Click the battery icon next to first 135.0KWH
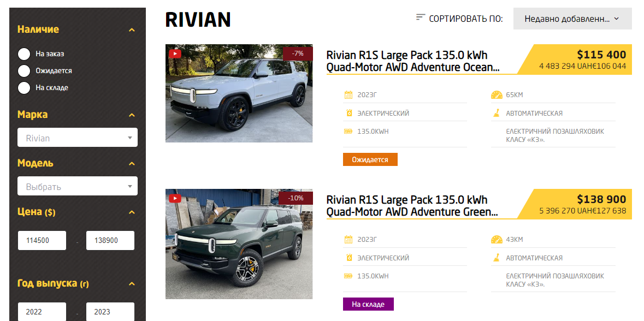Image resolution: width=644 pixels, height=321 pixels. tap(348, 132)
